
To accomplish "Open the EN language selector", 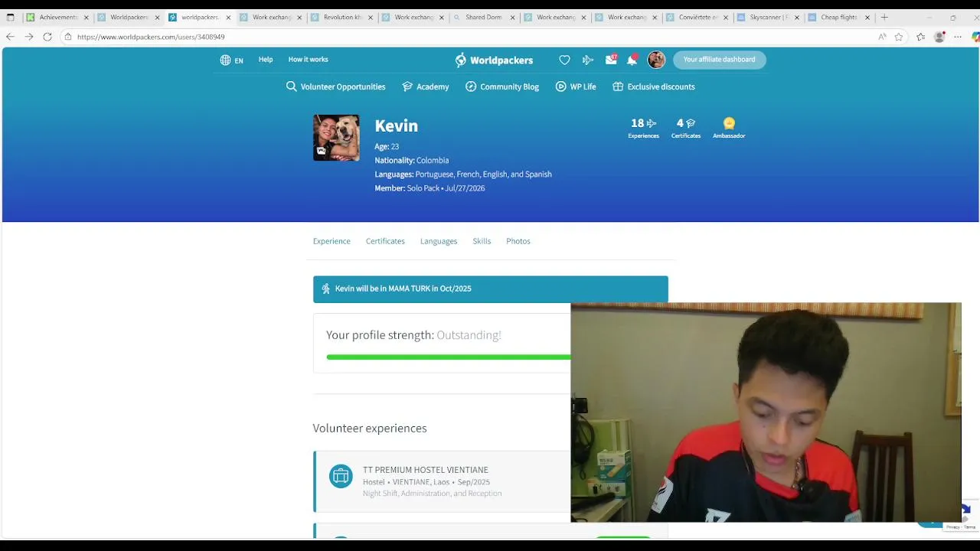I will [231, 60].
